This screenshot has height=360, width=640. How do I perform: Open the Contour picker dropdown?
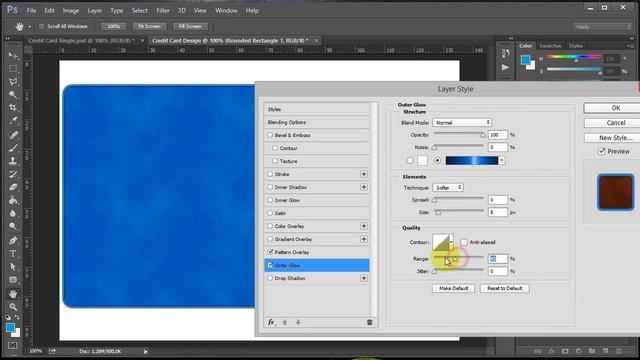pyautogui.click(x=451, y=242)
